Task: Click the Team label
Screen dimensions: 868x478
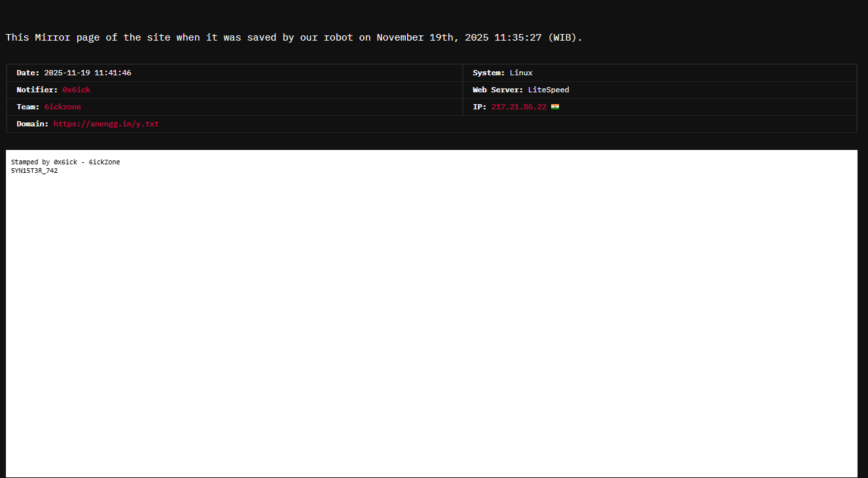Action: [28, 107]
